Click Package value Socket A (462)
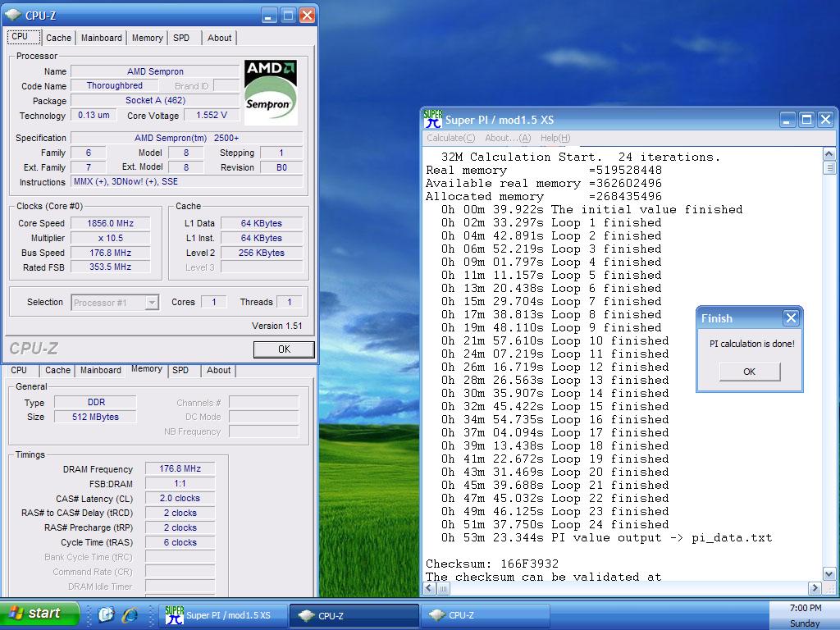 click(x=155, y=100)
